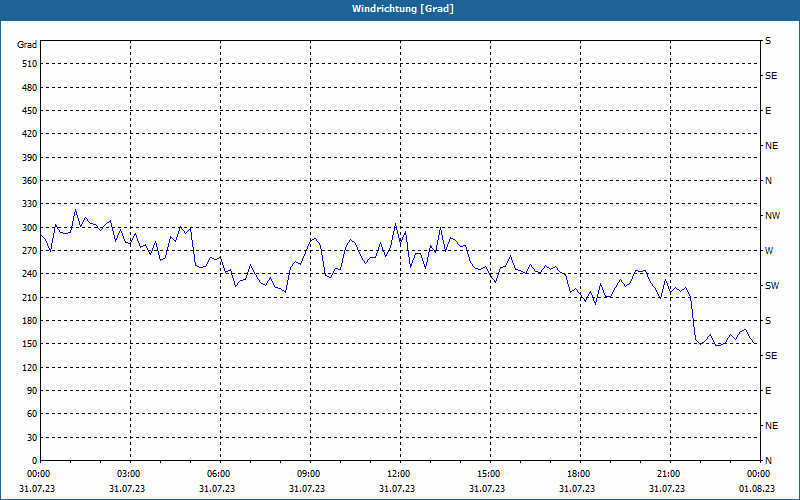Screen dimensions: 800x500
Task: Click the SW compass label
Action: (x=772, y=286)
